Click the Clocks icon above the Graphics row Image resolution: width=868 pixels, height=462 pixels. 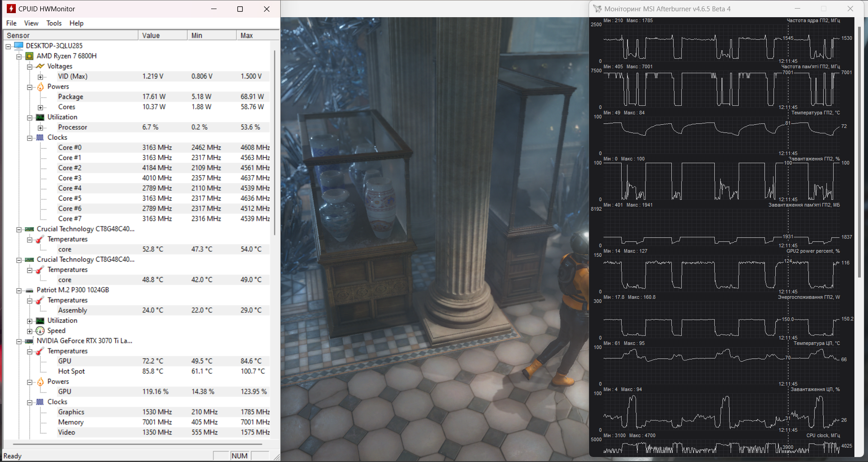pyautogui.click(x=40, y=402)
